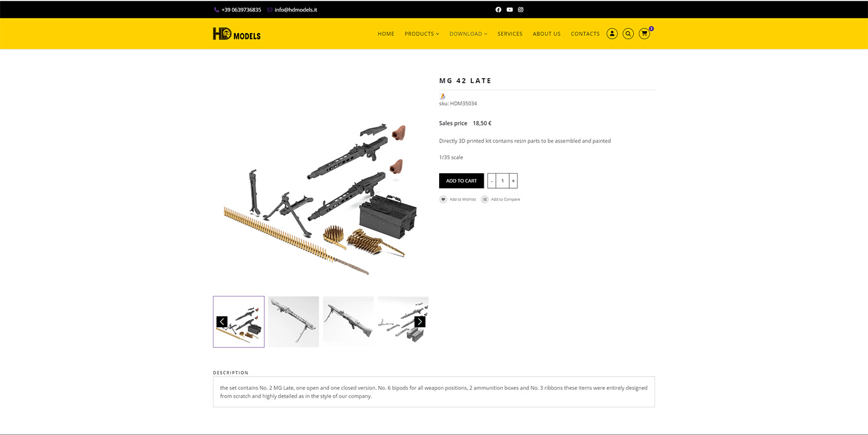
Task: Open the user account icon
Action: click(x=612, y=34)
